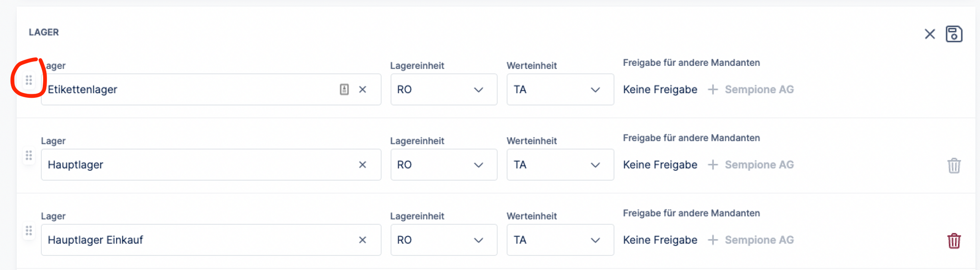Open Werteinheit dropdown for Hauptlager
The width and height of the screenshot is (980, 270).
click(560, 165)
